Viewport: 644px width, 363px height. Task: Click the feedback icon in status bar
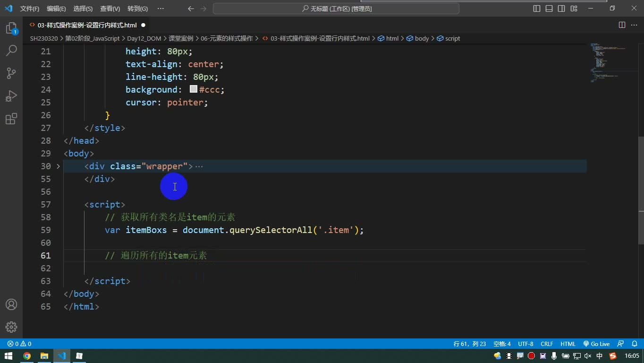click(620, 344)
